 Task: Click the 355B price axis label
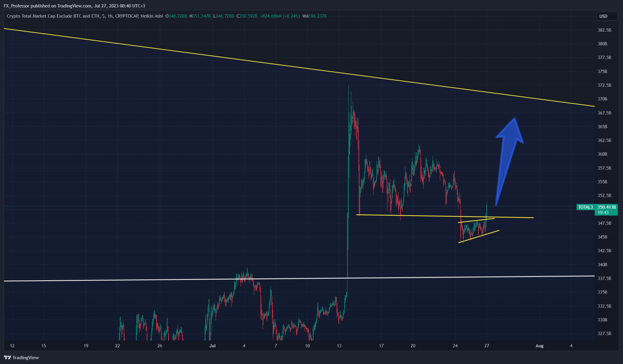pos(602,182)
